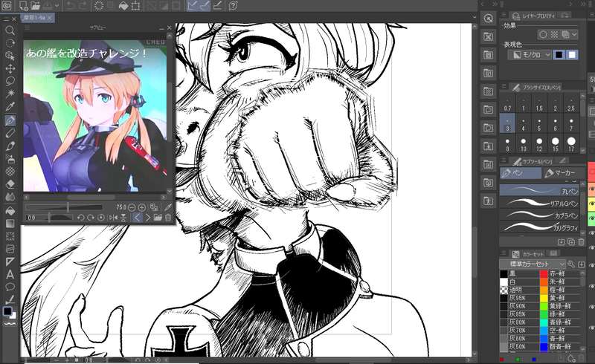
Task: Show the previous sub view image
Action: [x=138, y=218]
